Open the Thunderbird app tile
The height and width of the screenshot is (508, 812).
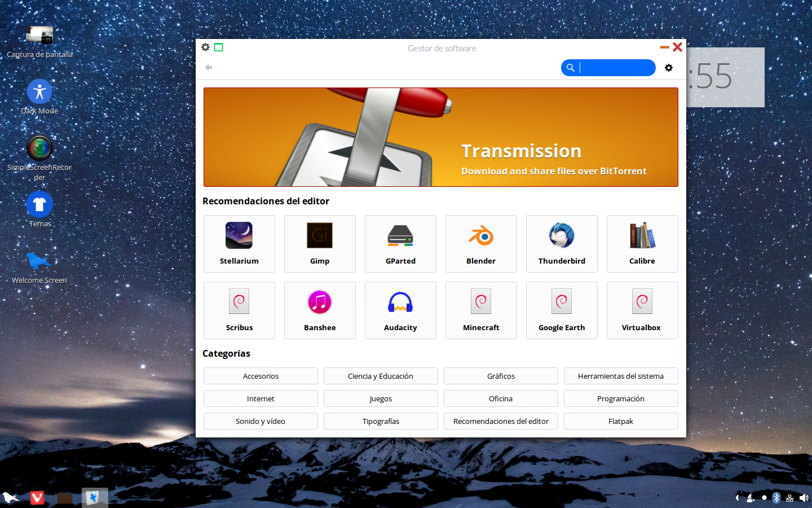562,243
